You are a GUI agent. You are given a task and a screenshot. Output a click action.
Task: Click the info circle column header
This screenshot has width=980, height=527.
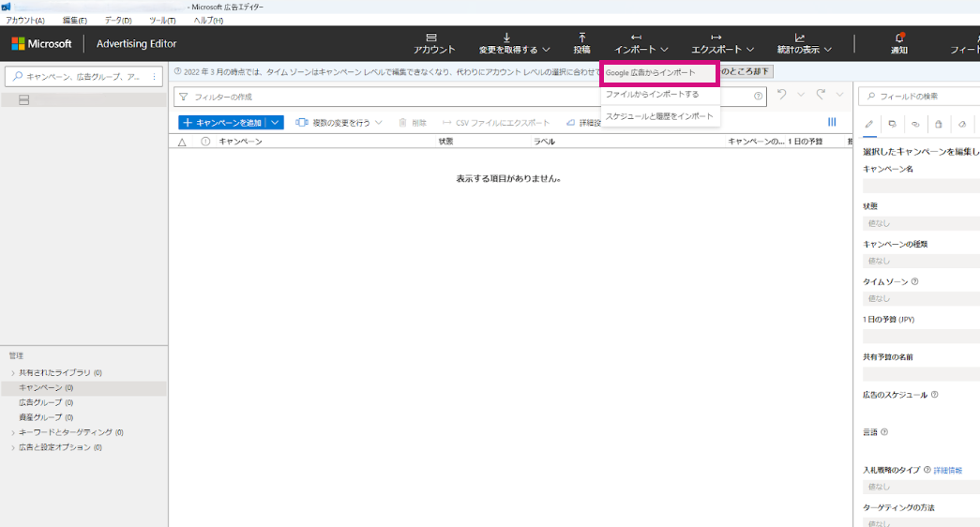click(205, 142)
